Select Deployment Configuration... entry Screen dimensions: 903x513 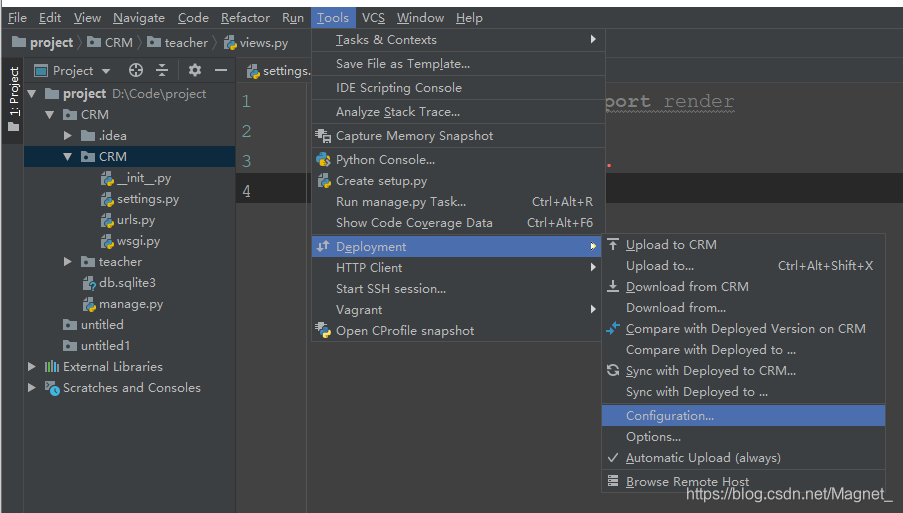[743, 416]
